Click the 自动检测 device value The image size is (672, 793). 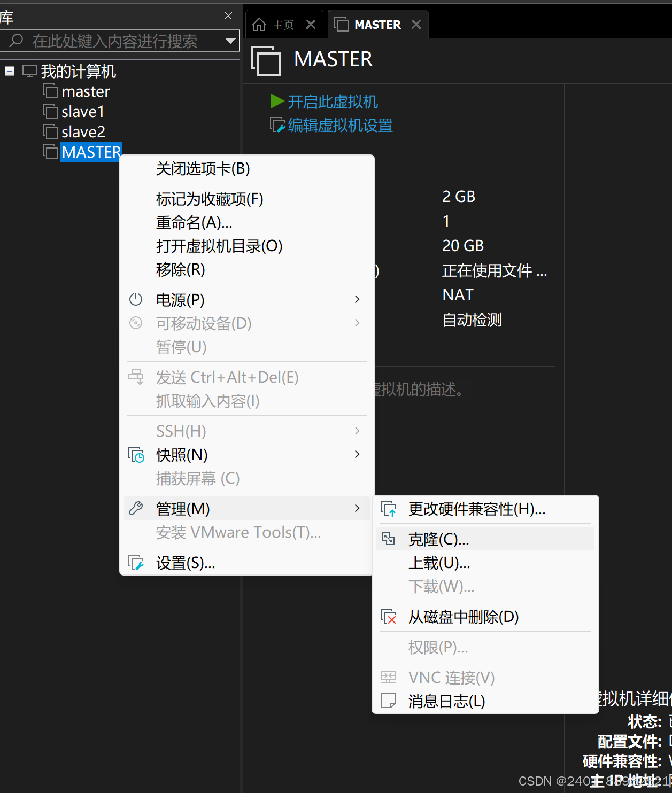coord(472,320)
